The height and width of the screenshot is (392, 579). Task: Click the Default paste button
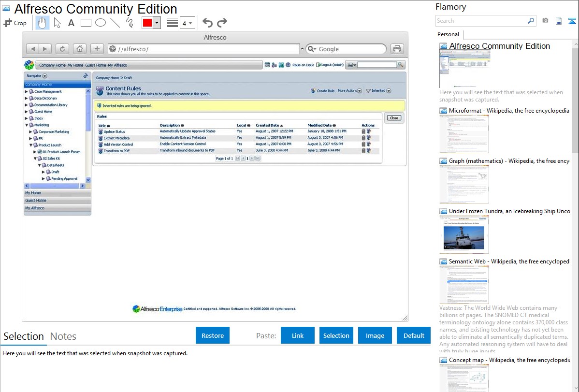414,335
